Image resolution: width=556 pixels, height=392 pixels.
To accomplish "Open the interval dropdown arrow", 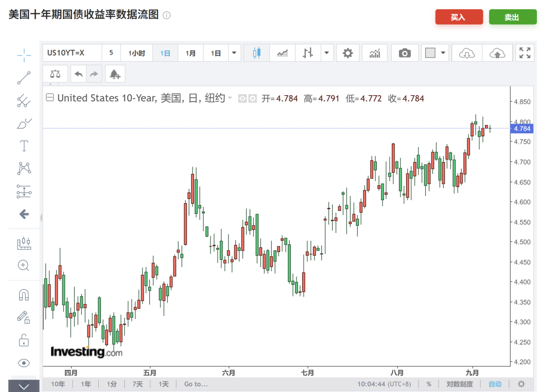I will click(234, 53).
